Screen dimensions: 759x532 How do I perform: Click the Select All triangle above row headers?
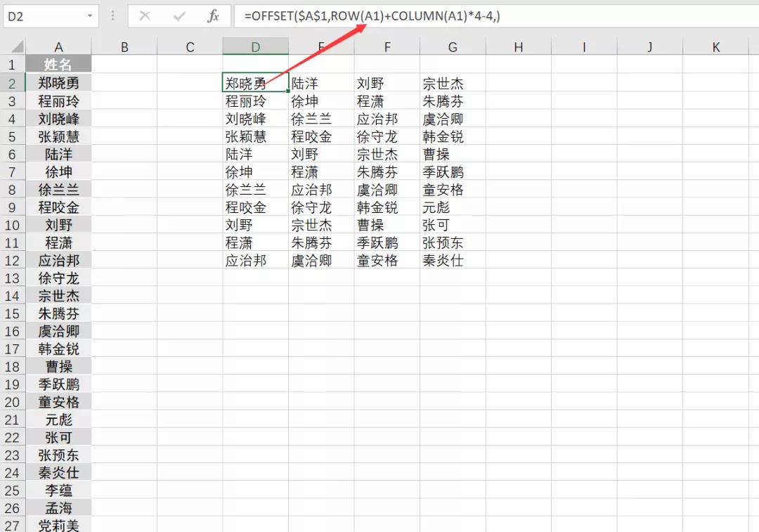15,46
